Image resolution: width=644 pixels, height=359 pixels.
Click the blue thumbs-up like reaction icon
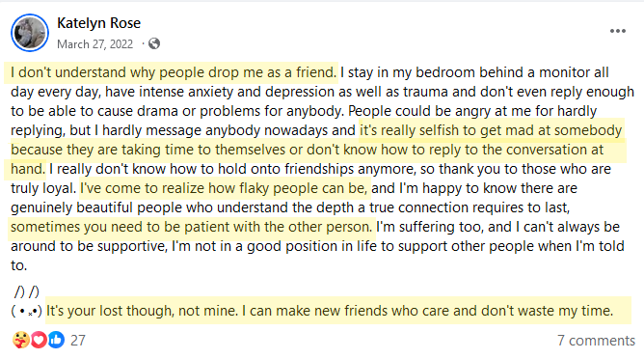click(56, 340)
